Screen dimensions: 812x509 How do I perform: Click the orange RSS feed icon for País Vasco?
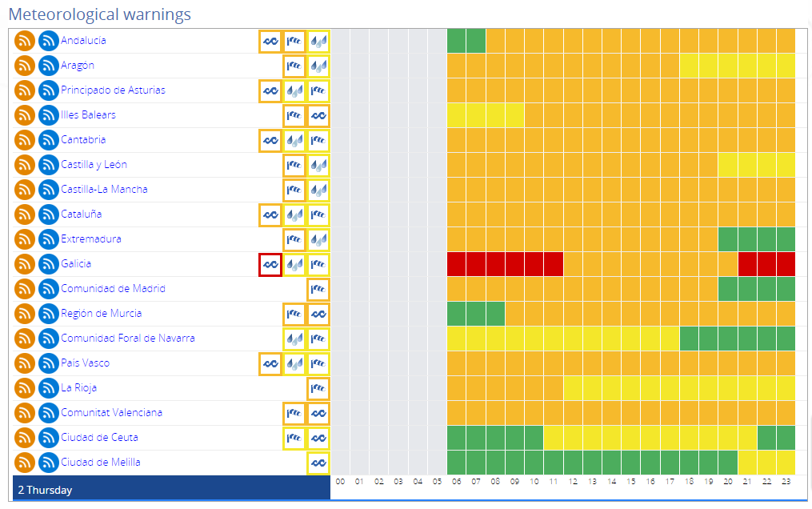pos(25,363)
